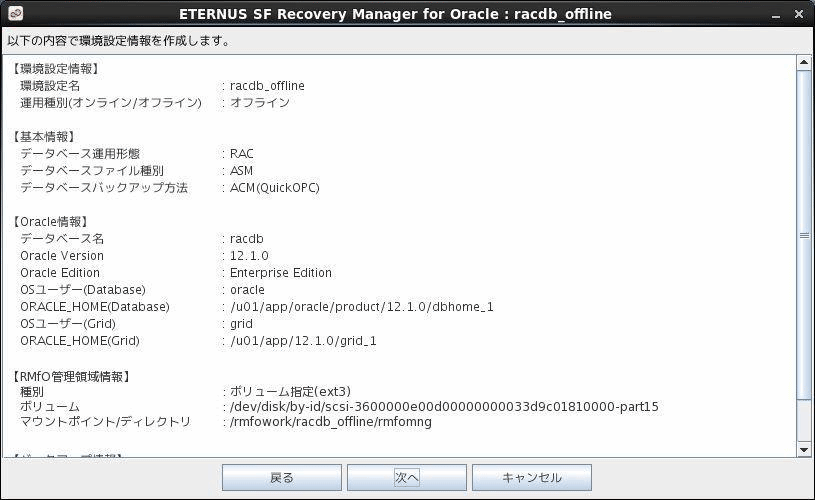This screenshot has width=815, height=500.
Task: Click the 'ORACLE_HOME(Database)' label
Action: (95, 307)
